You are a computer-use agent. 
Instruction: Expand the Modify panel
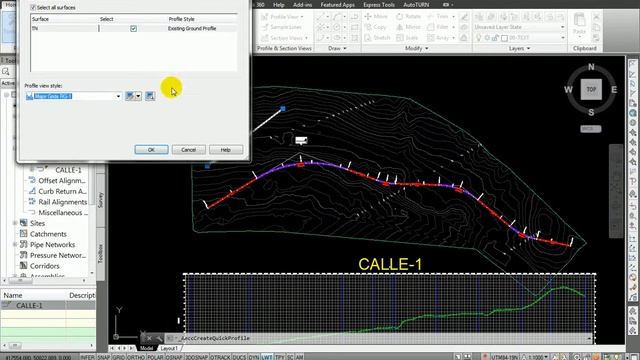[417, 48]
